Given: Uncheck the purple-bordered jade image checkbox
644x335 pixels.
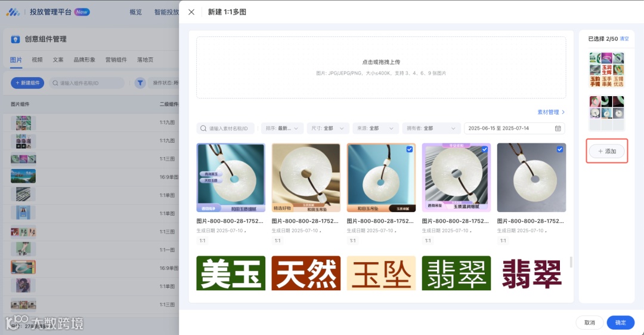Looking at the screenshot, I should coord(485,149).
